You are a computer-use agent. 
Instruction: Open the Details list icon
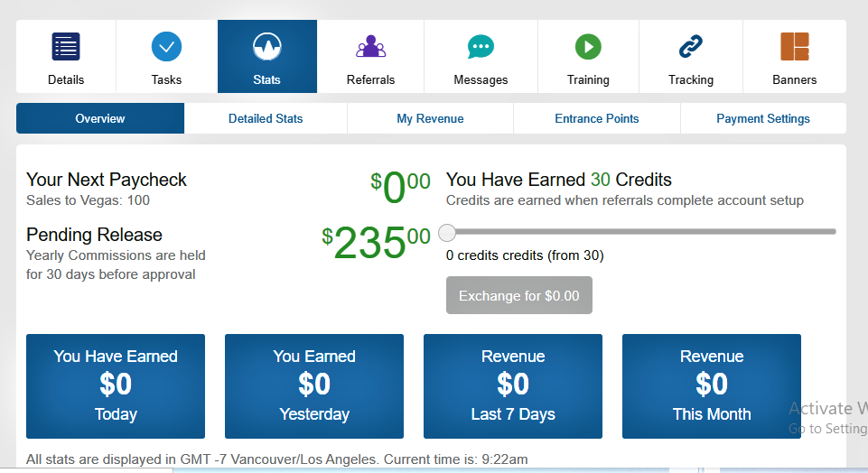point(66,46)
